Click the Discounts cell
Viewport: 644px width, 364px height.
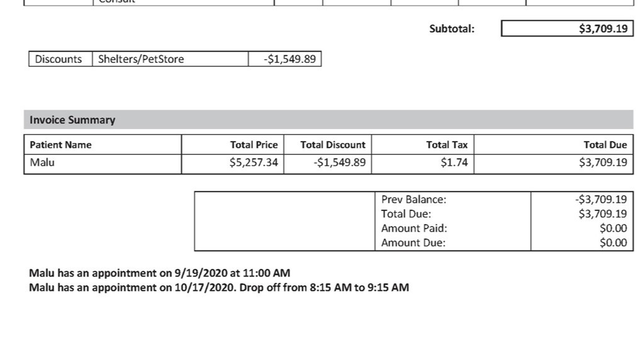click(60, 59)
